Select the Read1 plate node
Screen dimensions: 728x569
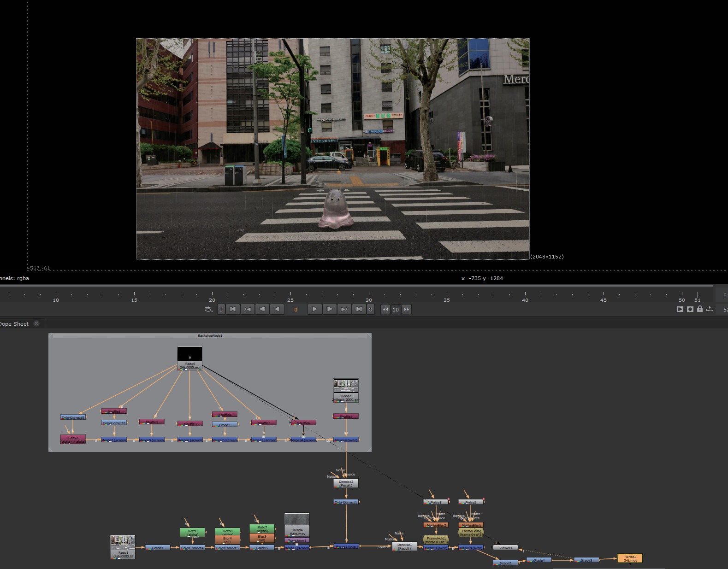pos(123,547)
